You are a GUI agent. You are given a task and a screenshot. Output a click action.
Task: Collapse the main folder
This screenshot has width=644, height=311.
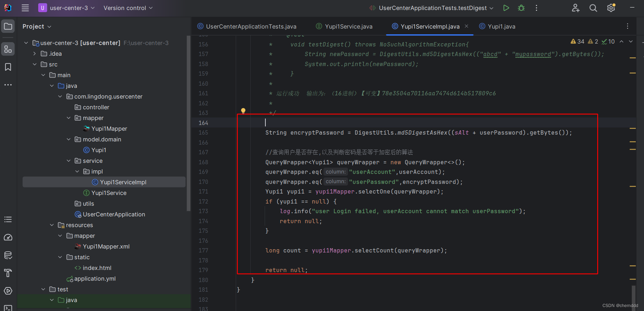click(43, 75)
